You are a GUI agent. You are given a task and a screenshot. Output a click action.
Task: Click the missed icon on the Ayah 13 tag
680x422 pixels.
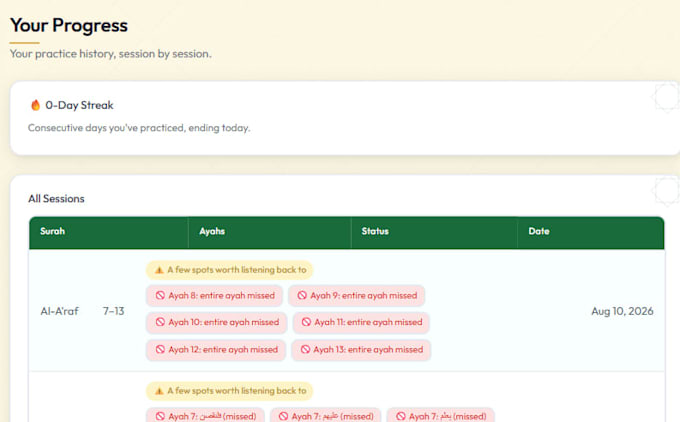click(305, 350)
